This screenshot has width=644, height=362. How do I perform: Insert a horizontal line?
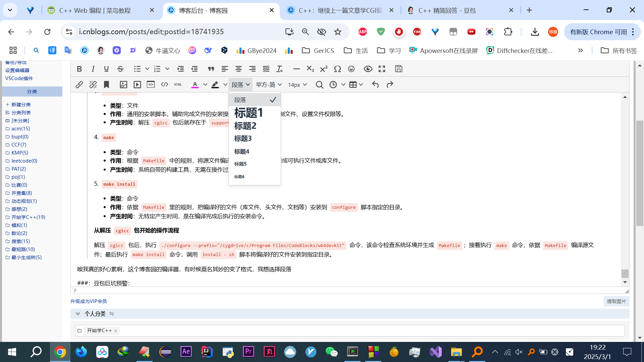tap(297, 69)
